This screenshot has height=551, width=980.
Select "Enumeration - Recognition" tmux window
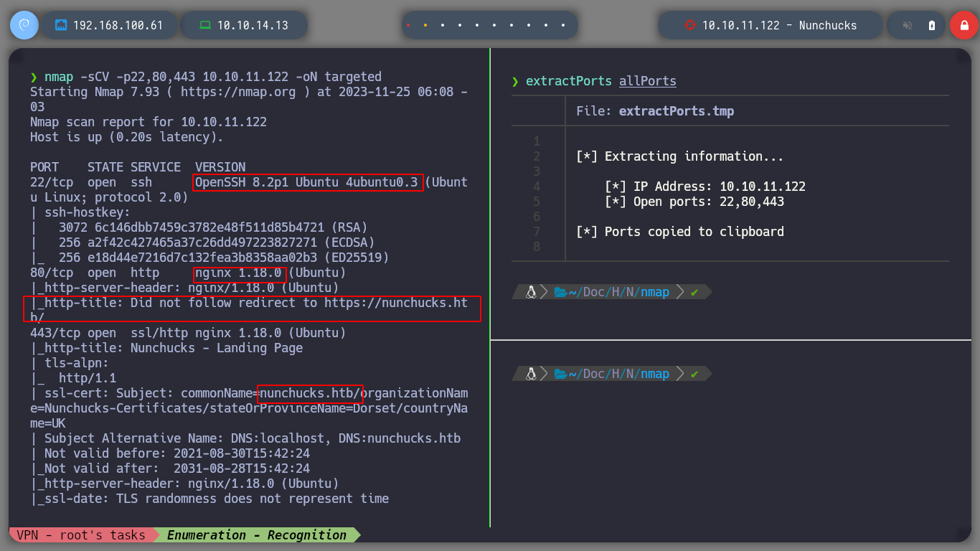256,535
